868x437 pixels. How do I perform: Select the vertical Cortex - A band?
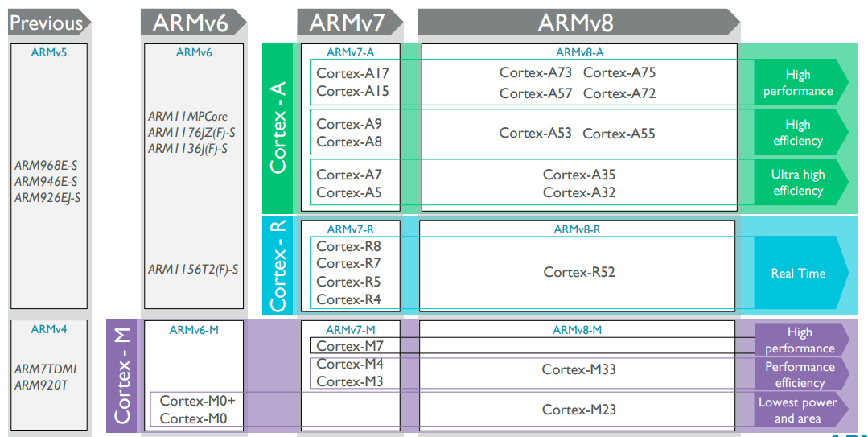pos(278,128)
